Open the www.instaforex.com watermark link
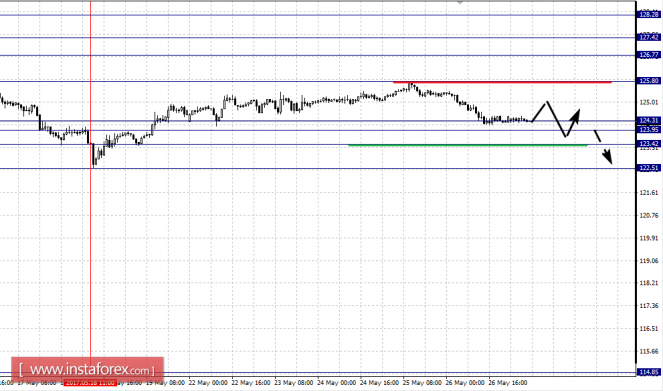 (87, 370)
